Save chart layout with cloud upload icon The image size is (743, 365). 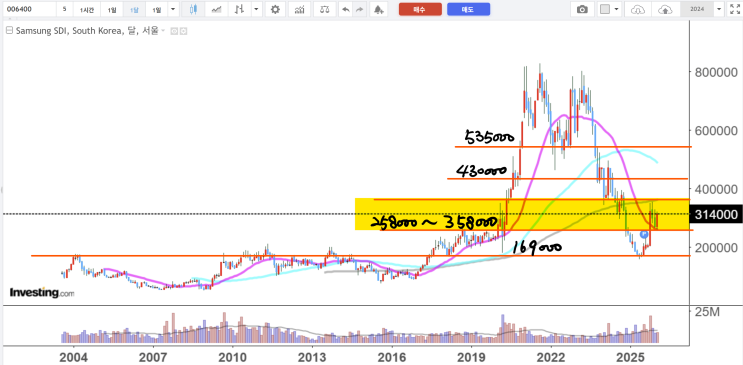tap(665, 9)
